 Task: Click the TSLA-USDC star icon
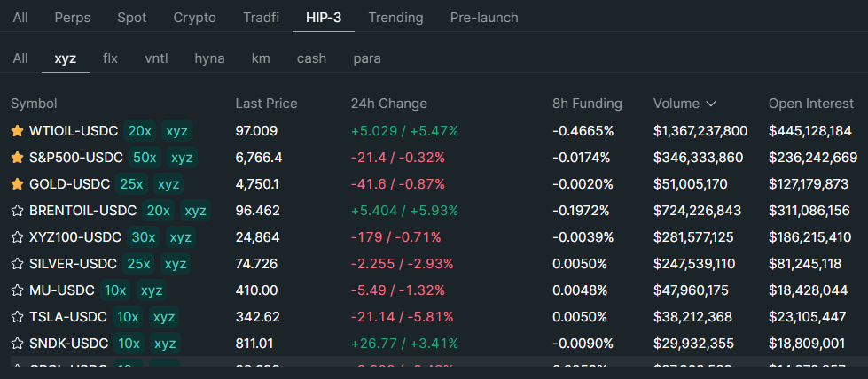(17, 317)
